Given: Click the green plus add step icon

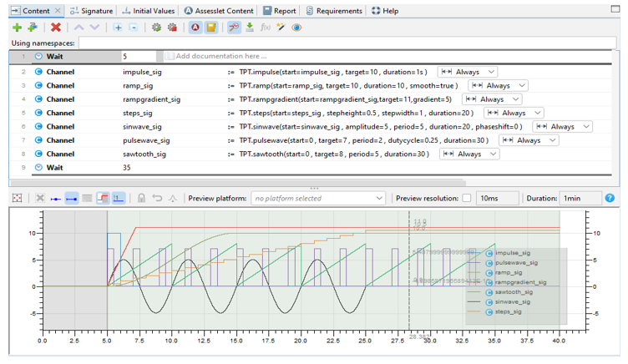Looking at the screenshot, I should [x=17, y=28].
